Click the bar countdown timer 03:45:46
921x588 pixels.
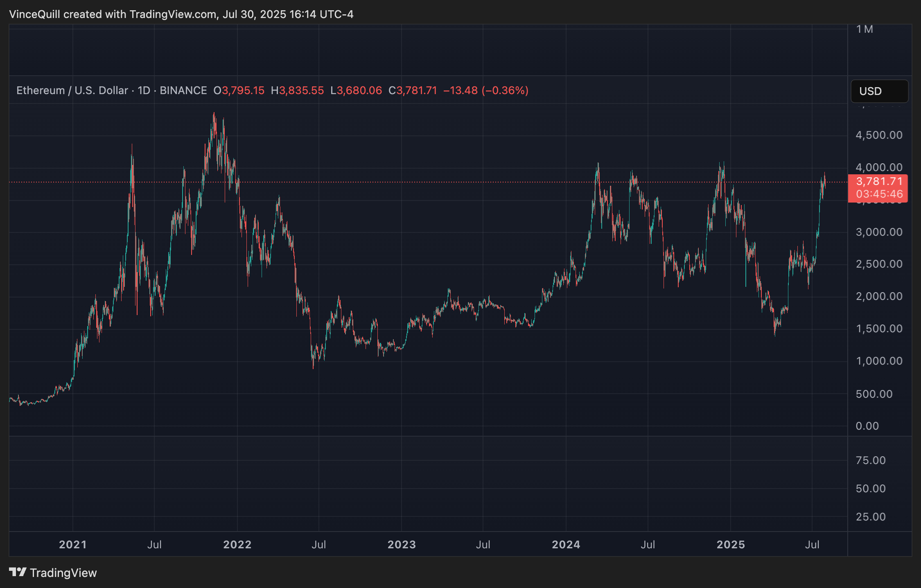[879, 194]
